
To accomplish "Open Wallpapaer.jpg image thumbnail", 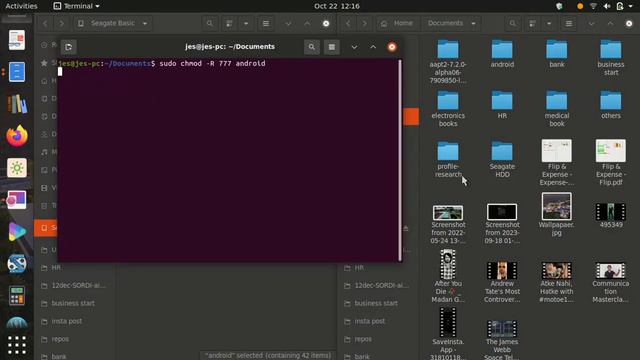I will point(557,206).
